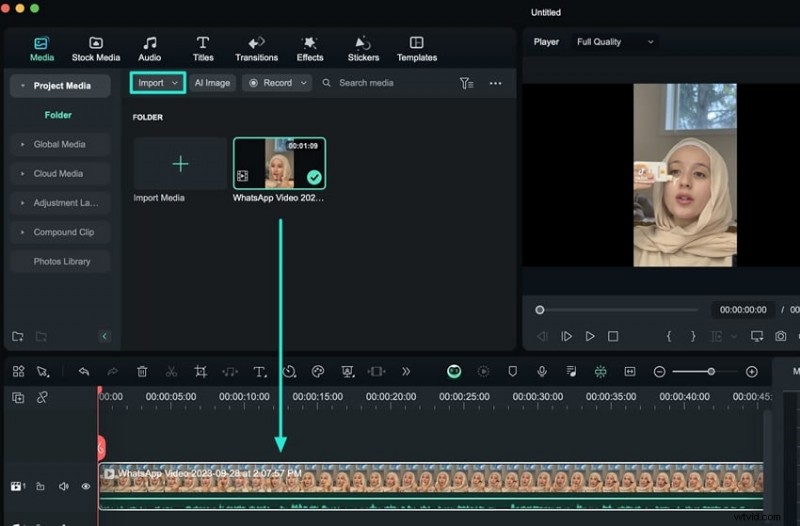This screenshot has width=800, height=526.
Task: Open the Text tool in timeline toolbar
Action: click(x=259, y=371)
